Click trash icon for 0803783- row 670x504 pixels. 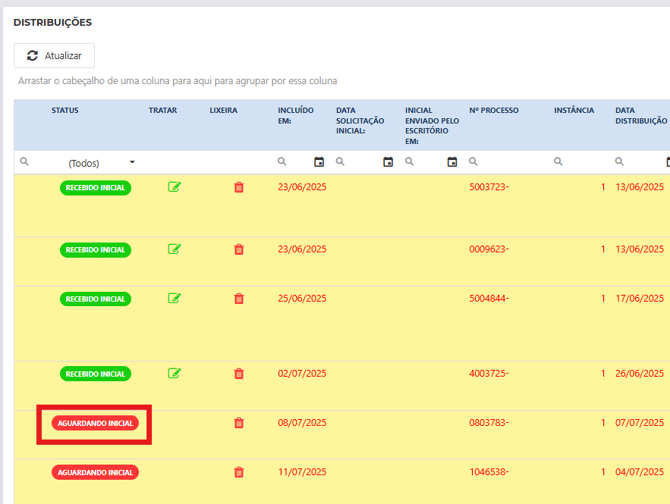[239, 423]
